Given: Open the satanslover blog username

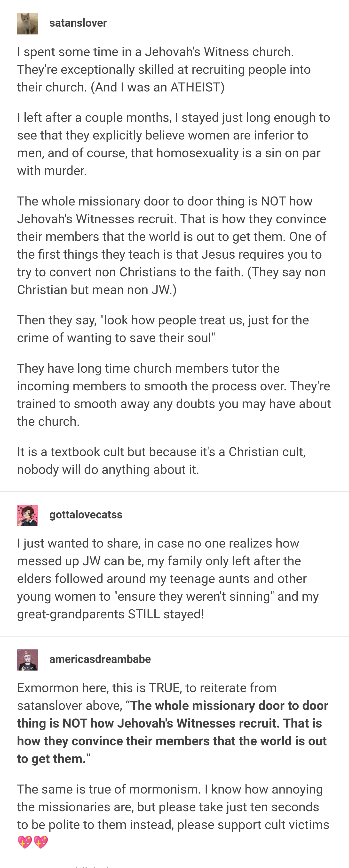Looking at the screenshot, I should 78,23.
